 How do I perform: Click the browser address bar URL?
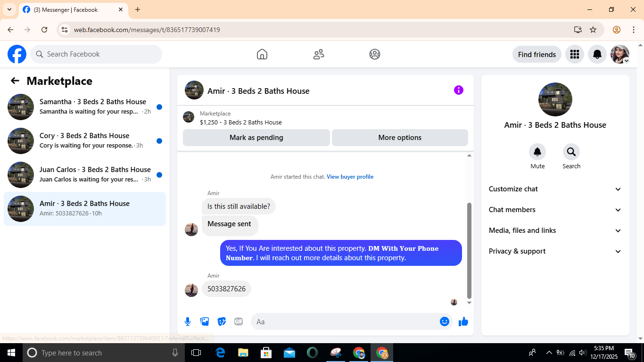point(147,30)
